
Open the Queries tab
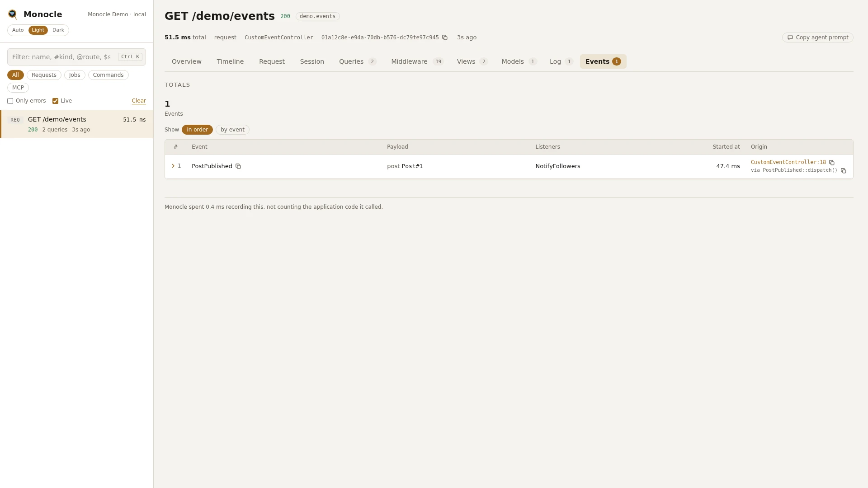click(x=358, y=61)
